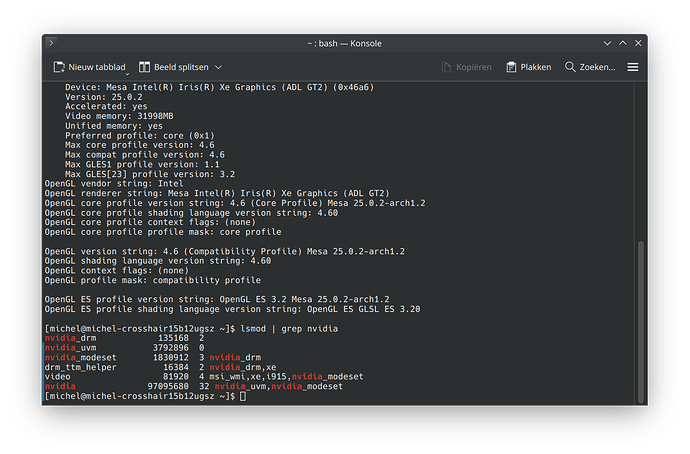Click the '~ : bash — Konsole' window title

[345, 44]
